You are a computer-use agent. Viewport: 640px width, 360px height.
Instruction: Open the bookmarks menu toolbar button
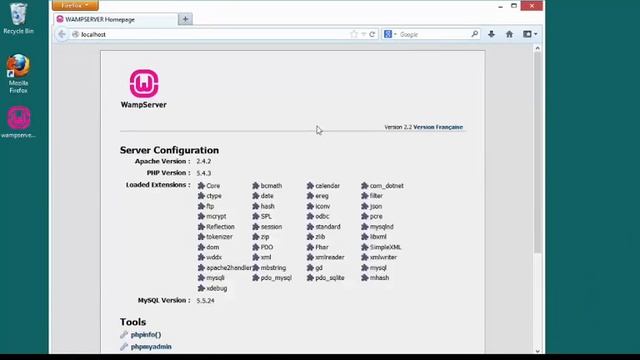point(530,34)
